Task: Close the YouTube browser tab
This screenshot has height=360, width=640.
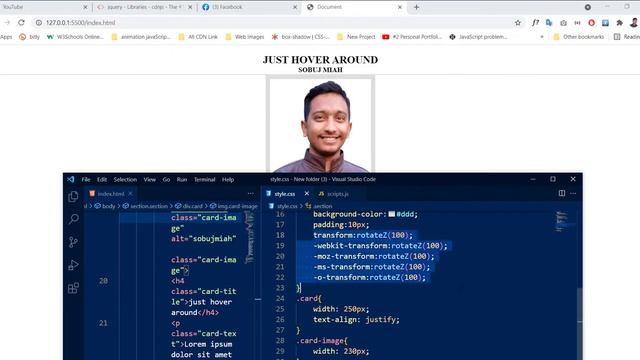Action: [x=85, y=7]
